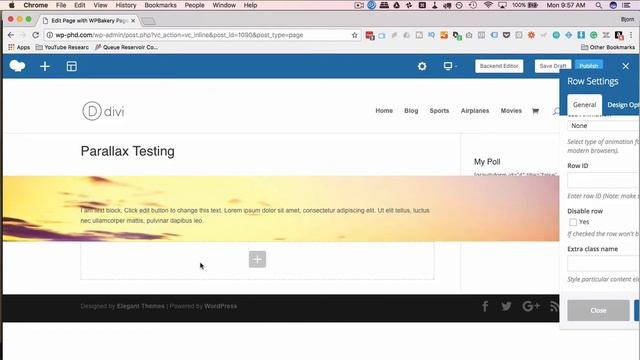Click the gray plus add-element button
The image size is (640, 360).
click(x=257, y=259)
